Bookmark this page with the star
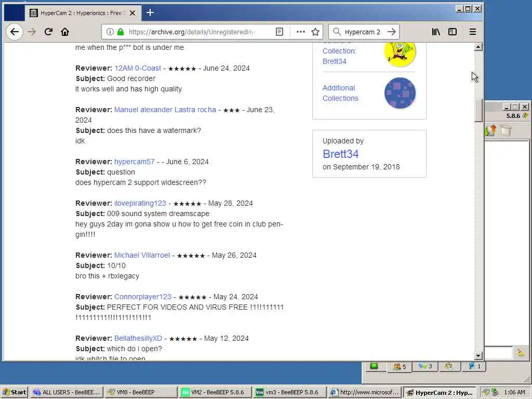Image resolution: width=532 pixels, height=399 pixels. [315, 32]
